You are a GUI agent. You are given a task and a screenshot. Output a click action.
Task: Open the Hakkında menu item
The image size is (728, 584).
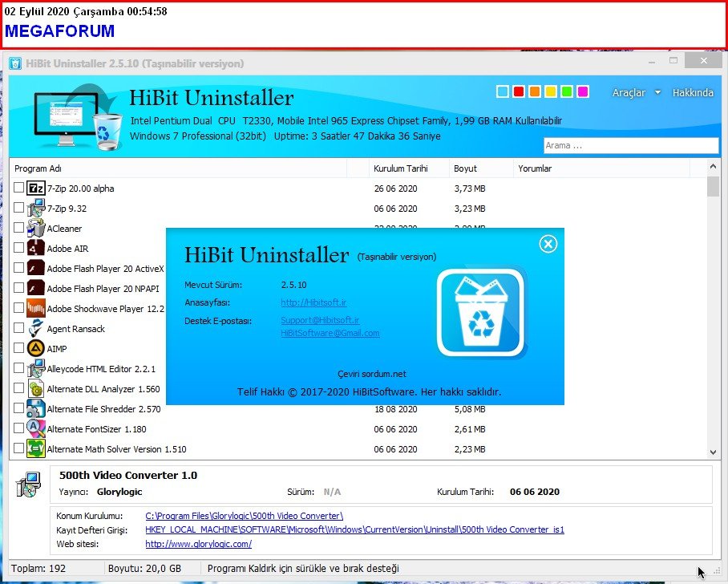click(693, 92)
